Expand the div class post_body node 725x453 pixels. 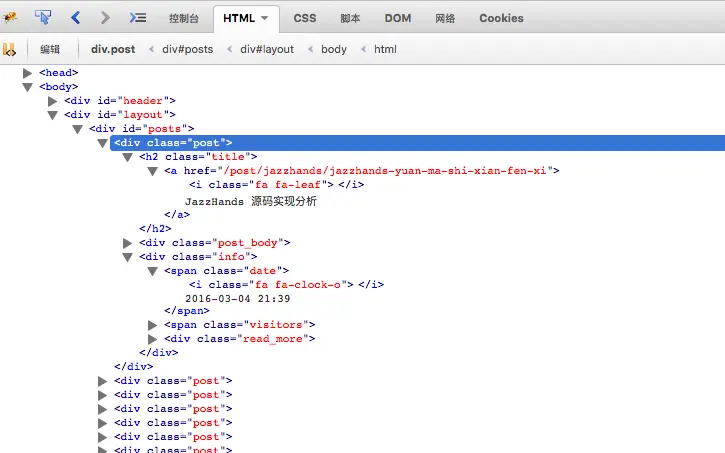[127, 243]
